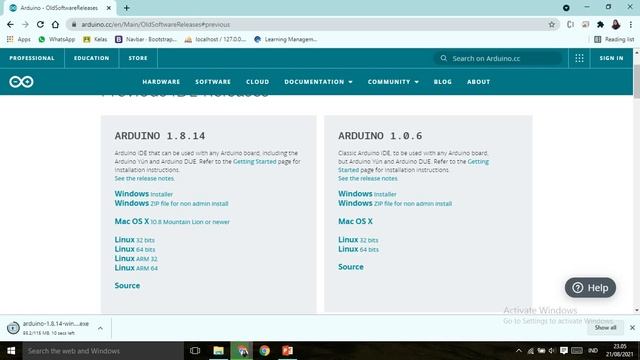This screenshot has width=640, height=360.
Task: Bookmark page with star icon
Action: [552, 24]
